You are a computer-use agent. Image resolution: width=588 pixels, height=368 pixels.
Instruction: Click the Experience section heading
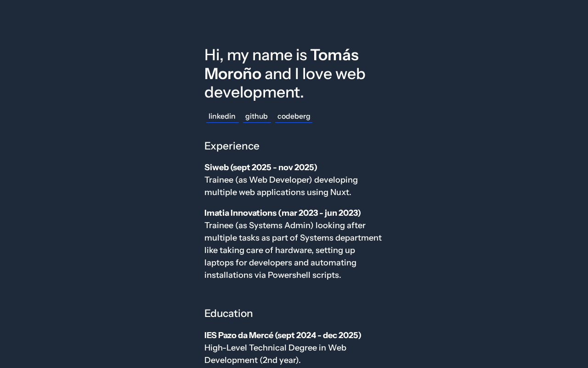(x=232, y=146)
